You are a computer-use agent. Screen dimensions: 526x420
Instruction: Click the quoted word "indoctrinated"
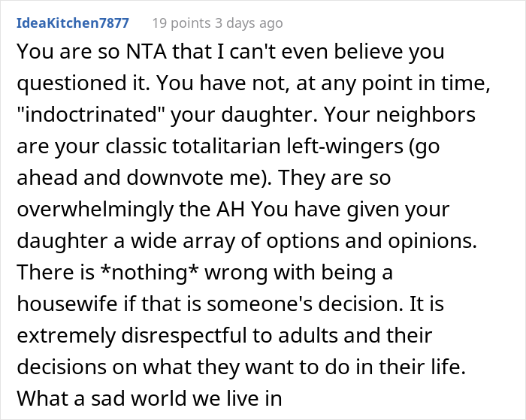[91, 114]
